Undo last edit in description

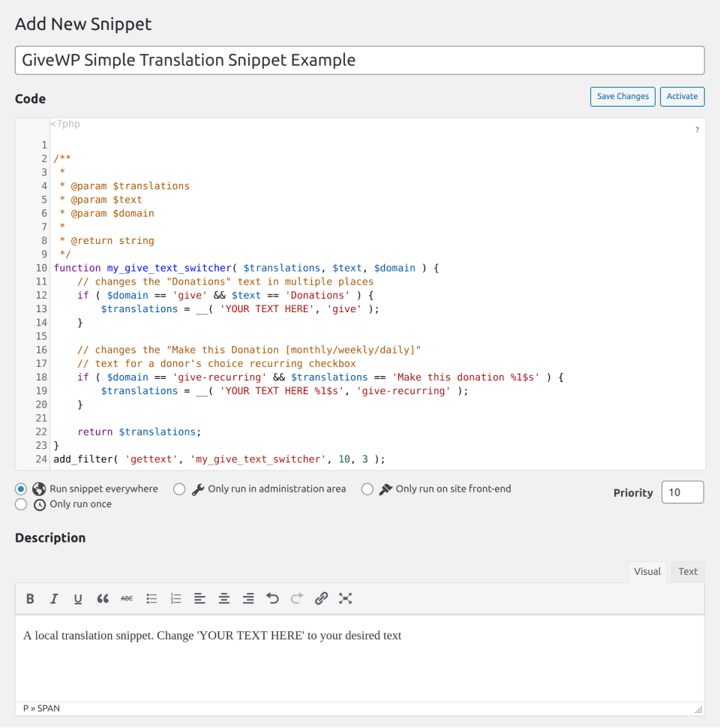coord(273,598)
